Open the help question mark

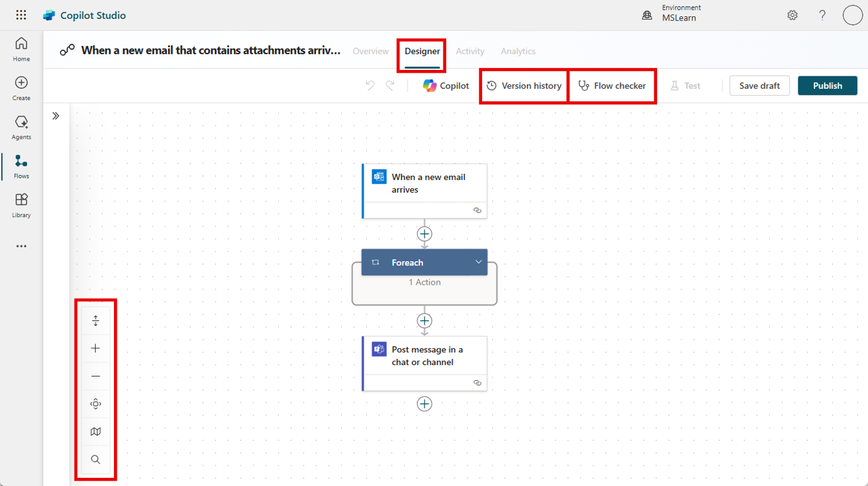pyautogui.click(x=823, y=15)
